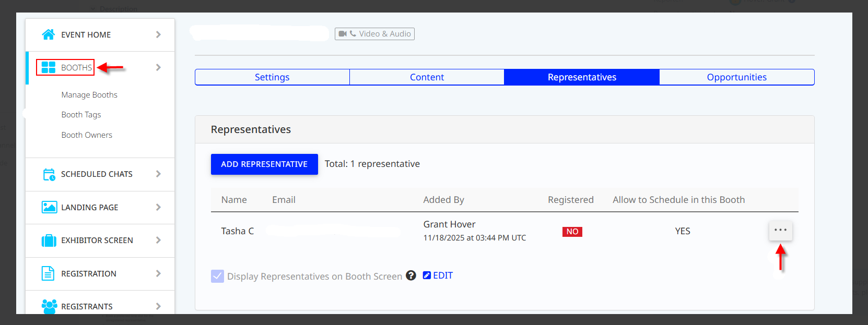Screen dimensions: 868x325
Task: Open Tasha C's three-dot options menu
Action: (x=780, y=230)
